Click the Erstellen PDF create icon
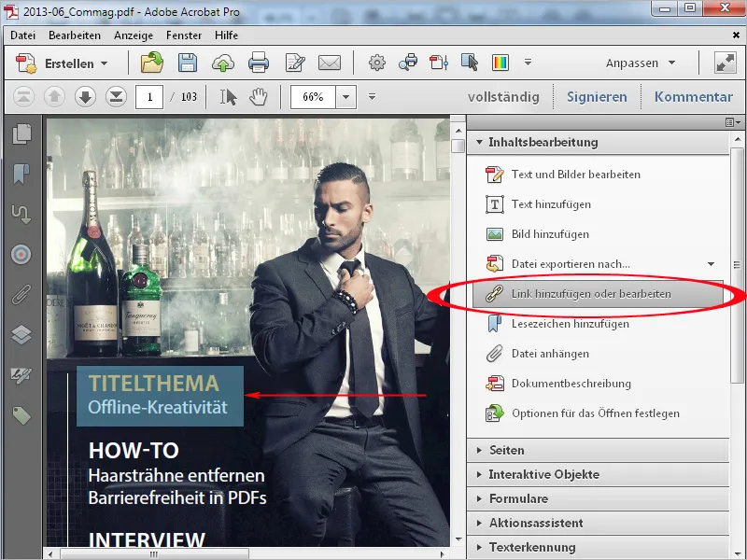This screenshot has height=560, width=747. [26, 63]
